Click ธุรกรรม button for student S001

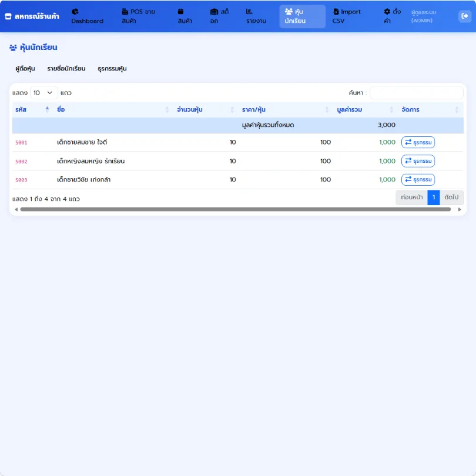418,142
